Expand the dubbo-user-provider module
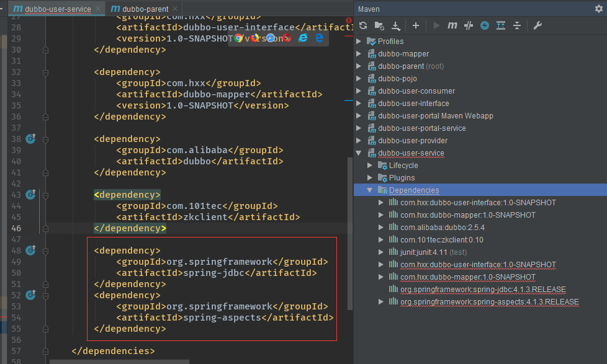 tap(359, 140)
